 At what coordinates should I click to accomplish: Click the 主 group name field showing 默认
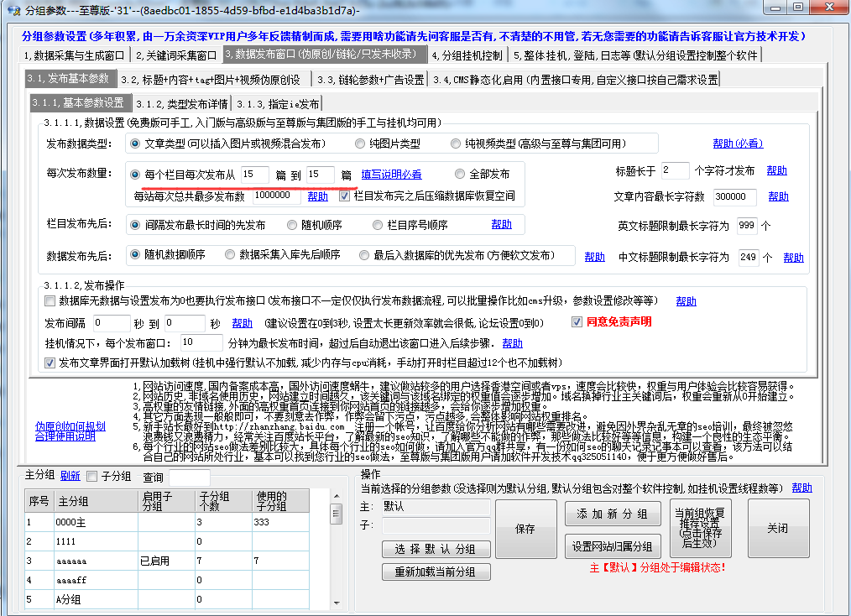(x=436, y=506)
